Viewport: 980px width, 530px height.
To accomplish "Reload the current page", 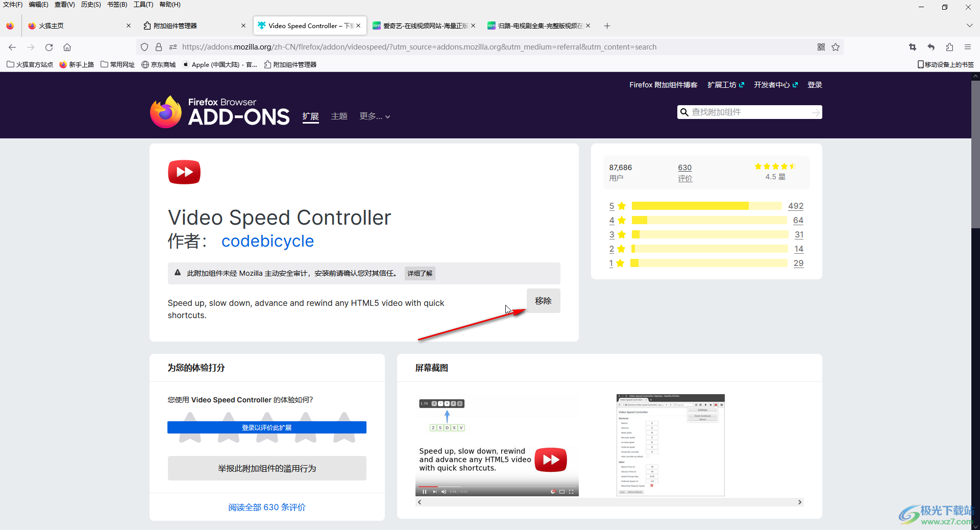I will coord(49,47).
